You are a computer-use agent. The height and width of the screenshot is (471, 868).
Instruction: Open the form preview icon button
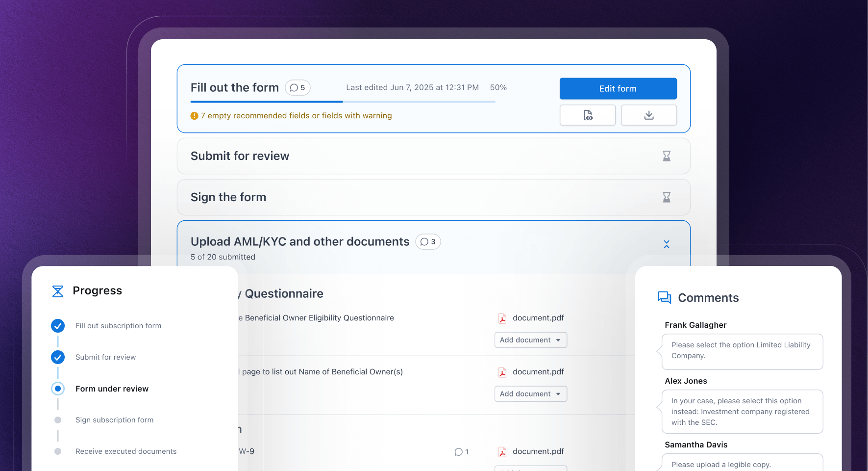(x=588, y=115)
